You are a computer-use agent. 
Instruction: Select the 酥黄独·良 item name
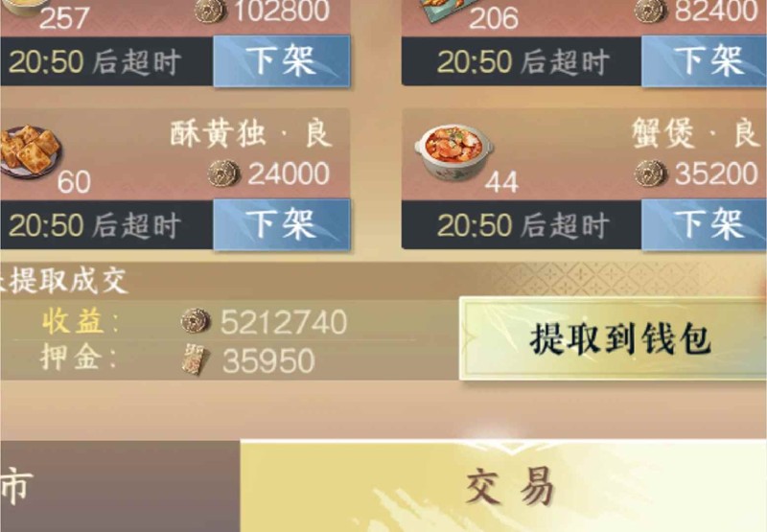click(x=250, y=133)
